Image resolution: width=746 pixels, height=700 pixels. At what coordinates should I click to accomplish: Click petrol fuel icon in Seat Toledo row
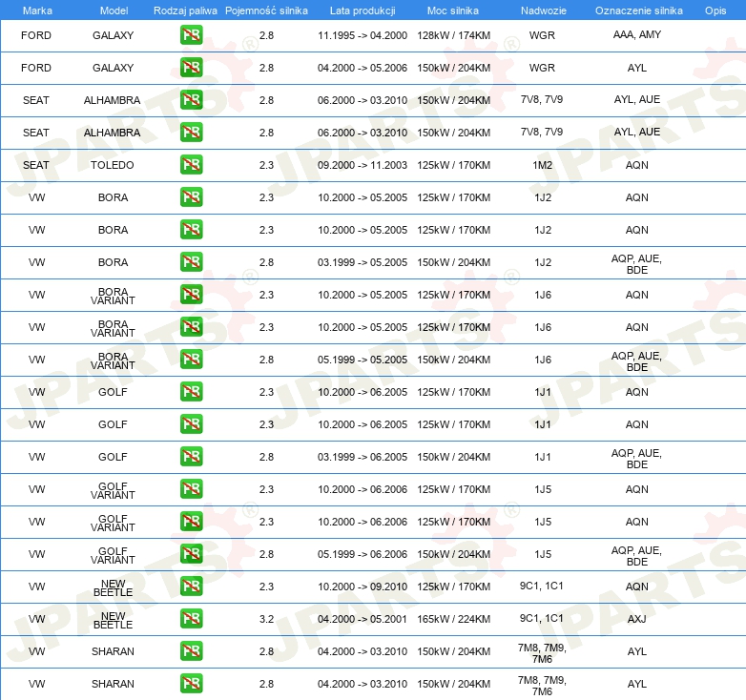click(x=191, y=165)
